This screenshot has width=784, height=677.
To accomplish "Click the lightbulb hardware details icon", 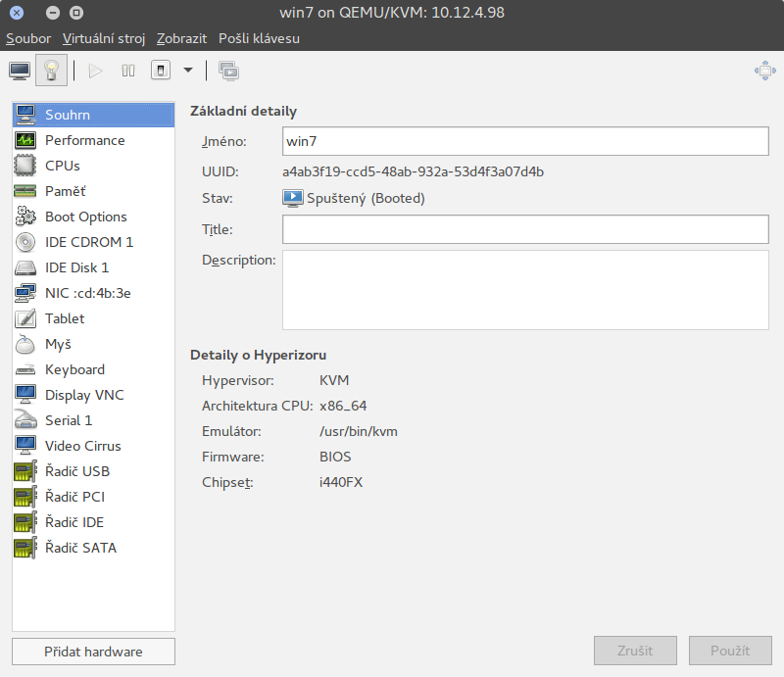I will pyautogui.click(x=50, y=71).
